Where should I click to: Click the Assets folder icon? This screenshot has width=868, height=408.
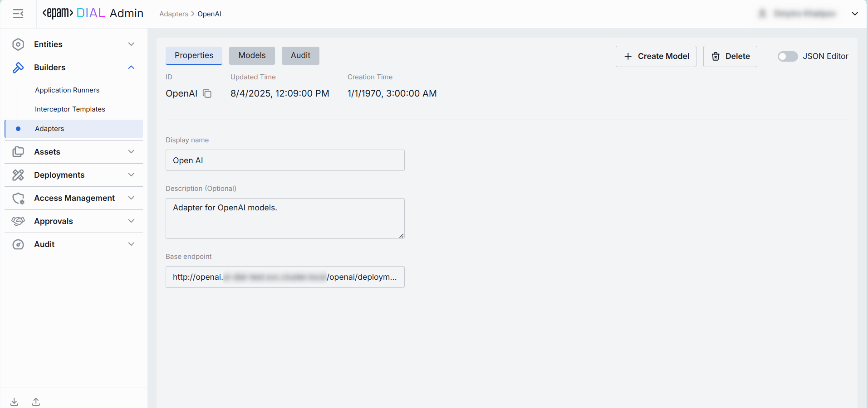[x=18, y=152]
